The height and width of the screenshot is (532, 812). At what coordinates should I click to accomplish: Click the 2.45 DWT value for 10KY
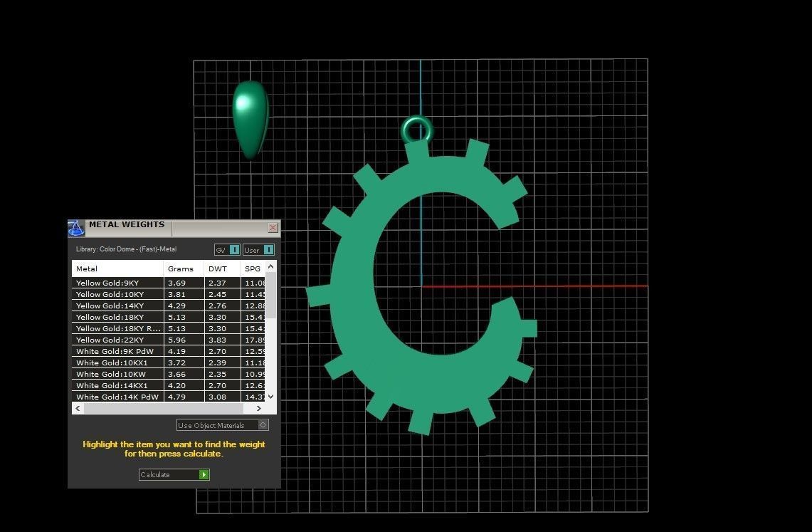click(217, 294)
